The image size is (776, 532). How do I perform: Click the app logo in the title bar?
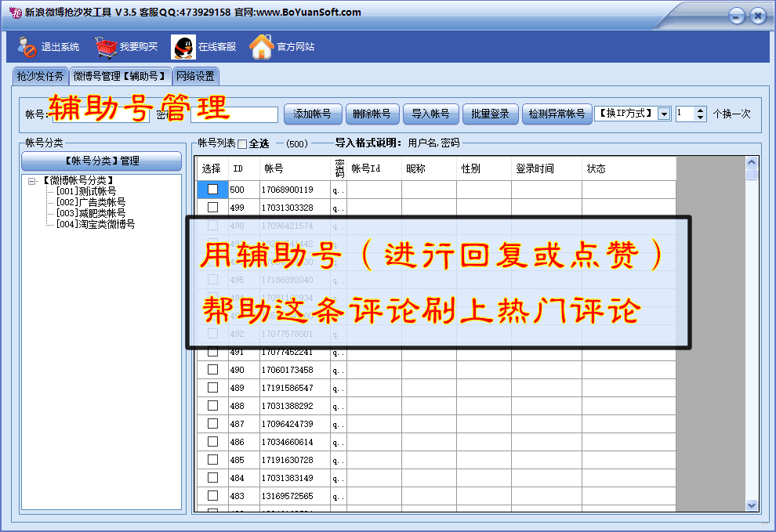(x=16, y=13)
